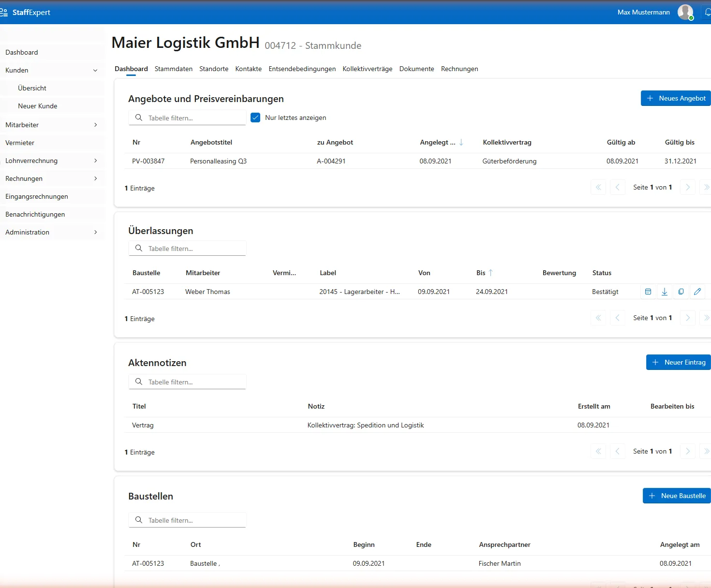Create a new offer via 'Neues Angebot'

676,98
